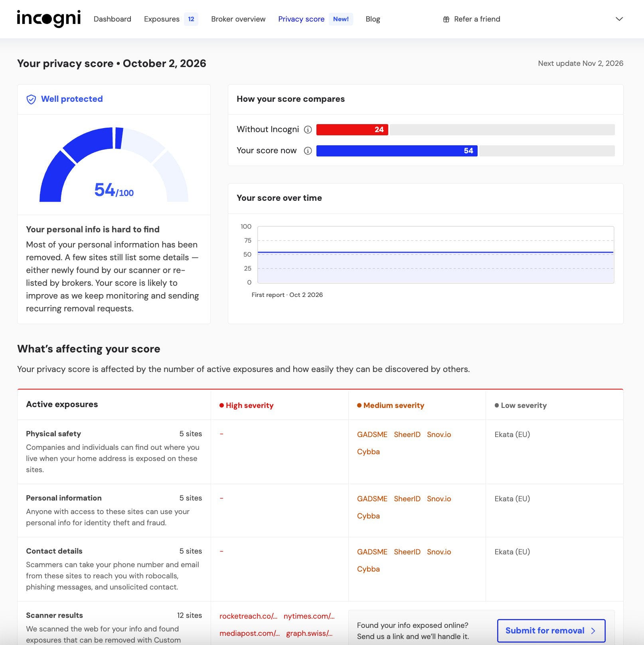Open GADSME in Personal information row
Image resolution: width=644 pixels, height=645 pixels.
point(372,499)
